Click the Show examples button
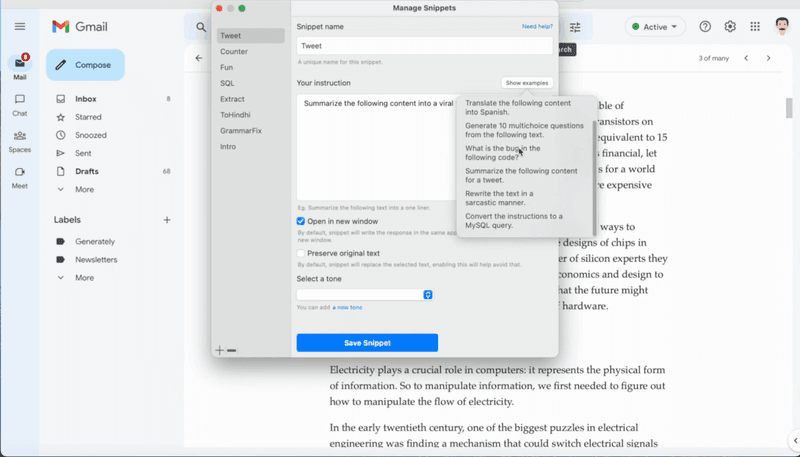The width and height of the screenshot is (800, 457). click(527, 83)
